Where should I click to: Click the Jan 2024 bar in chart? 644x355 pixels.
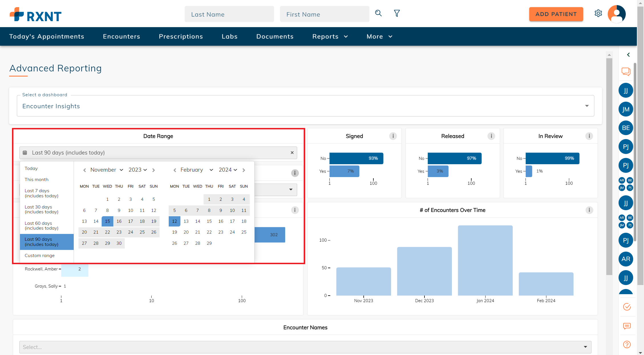pos(485,260)
